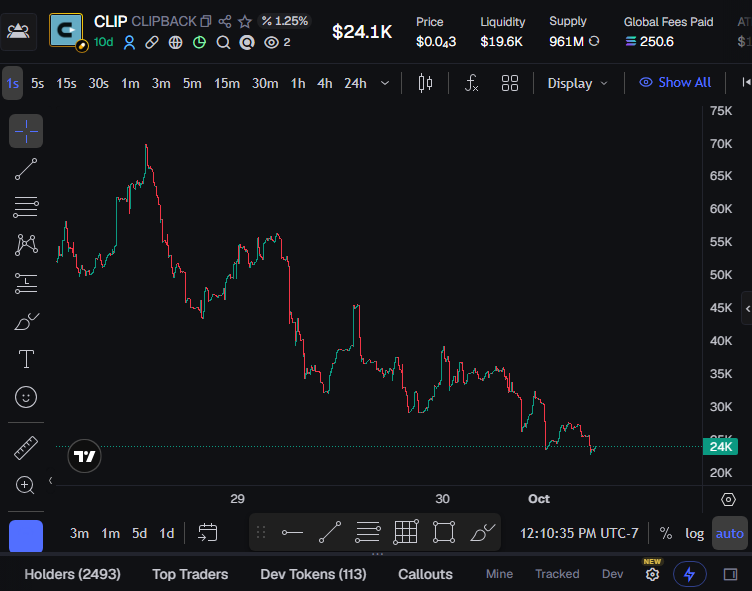Open the timezone 12:10:35 PM UTC-7 menu

tap(579, 533)
